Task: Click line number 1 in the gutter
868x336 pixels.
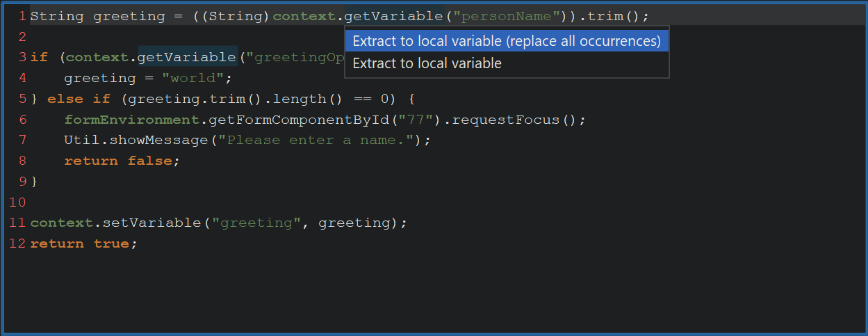Action: pos(23,16)
